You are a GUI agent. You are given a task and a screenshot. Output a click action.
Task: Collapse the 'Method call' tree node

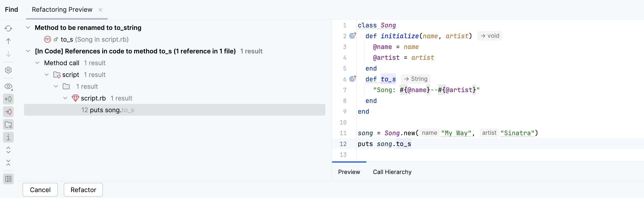pos(37,63)
